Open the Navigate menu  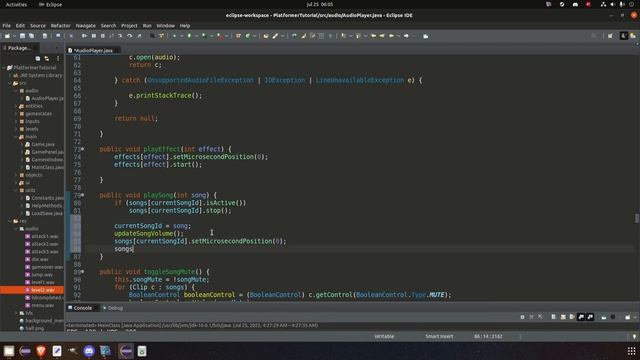coord(85,26)
